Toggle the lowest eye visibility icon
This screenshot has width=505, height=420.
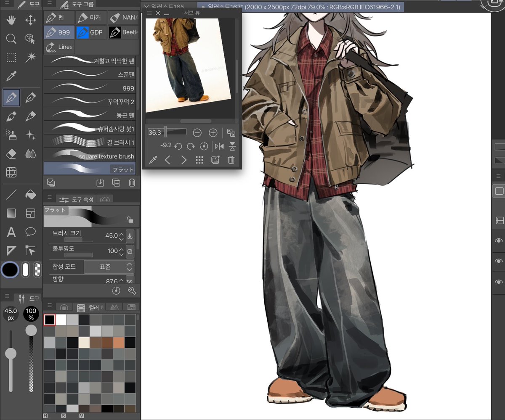499,282
